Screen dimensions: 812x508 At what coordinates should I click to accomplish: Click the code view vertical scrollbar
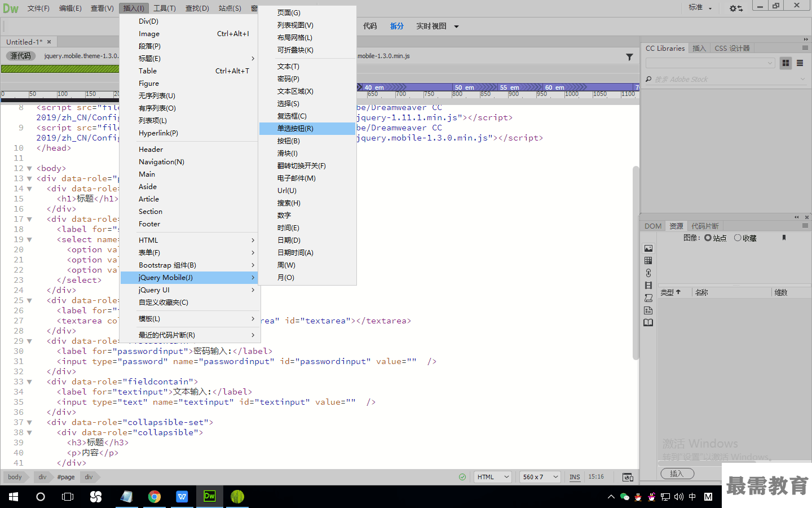(x=636, y=262)
